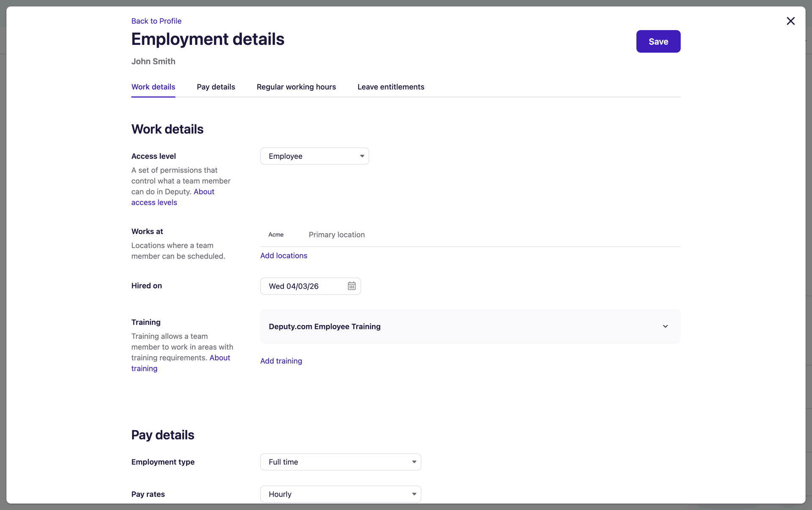Viewport: 812px width, 510px height.
Task: Close the Employment details dialog
Action: (x=790, y=21)
